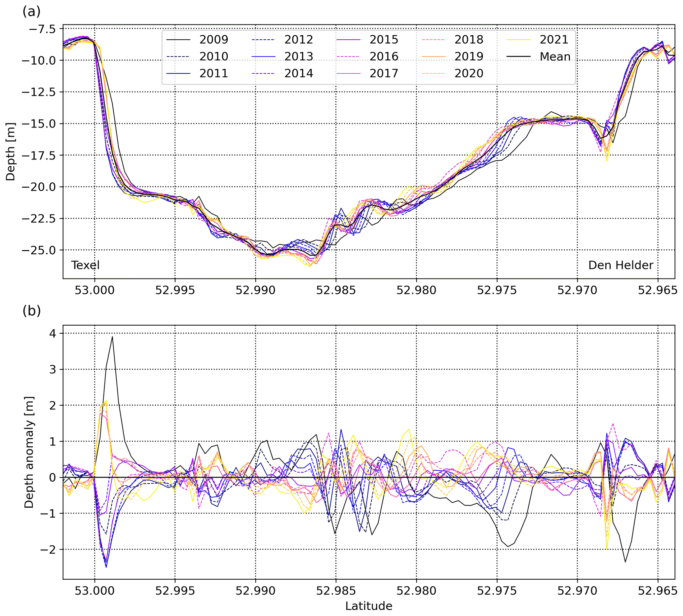683x616 pixels.
Task: Click the 2020 legend entry
Action: (x=469, y=73)
